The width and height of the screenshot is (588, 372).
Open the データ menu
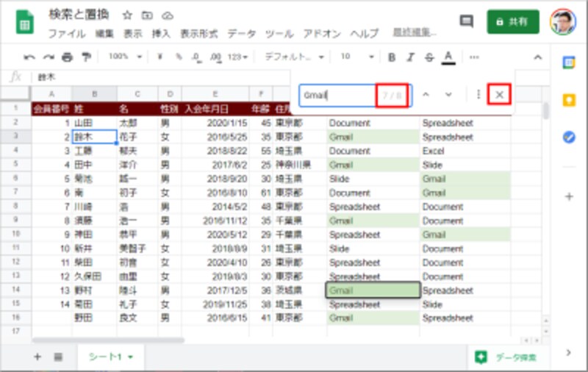(x=241, y=34)
